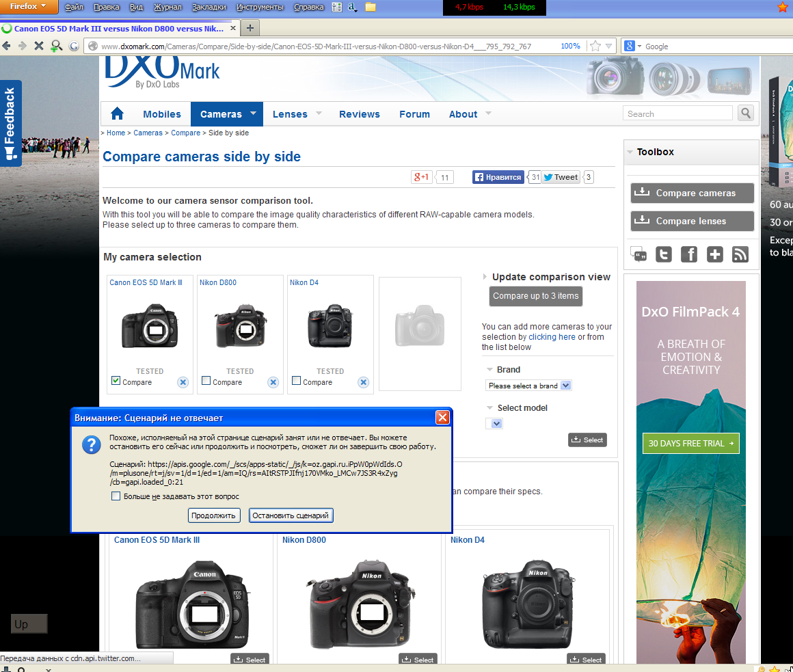
Task: Expand the About navigation dropdown arrow
Action: point(488,113)
